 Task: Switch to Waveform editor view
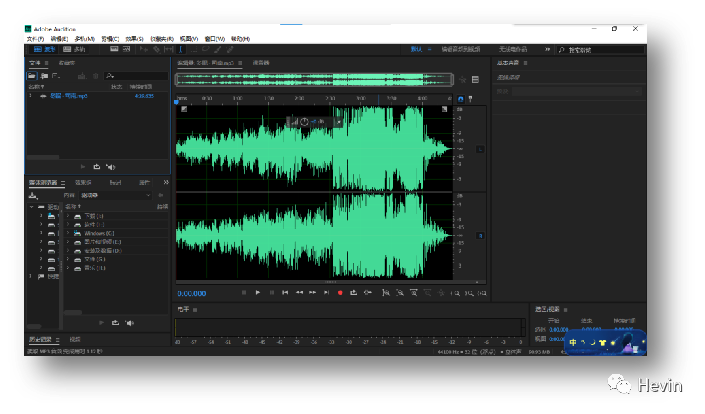click(x=44, y=49)
